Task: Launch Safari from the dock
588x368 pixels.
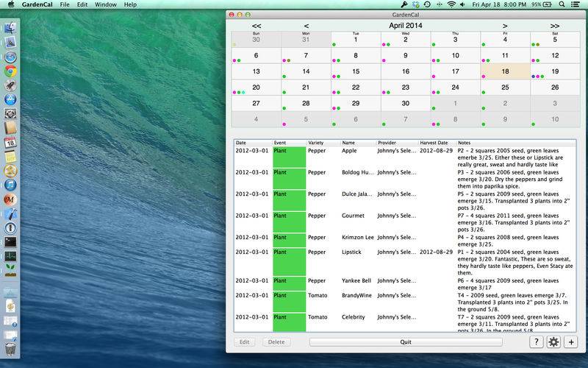Action: (10, 57)
